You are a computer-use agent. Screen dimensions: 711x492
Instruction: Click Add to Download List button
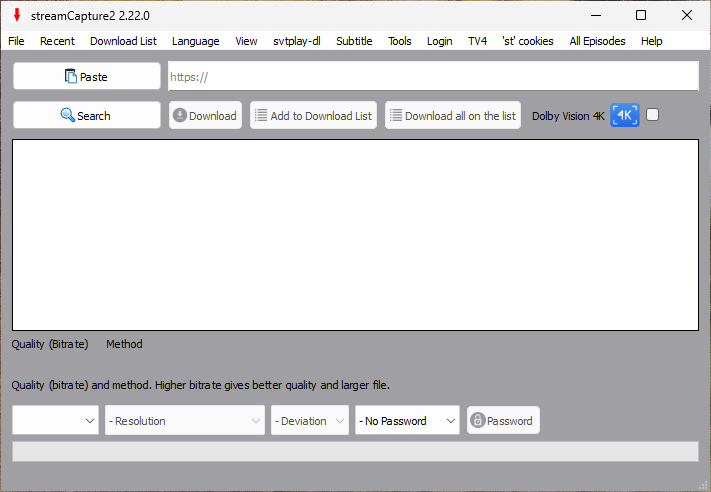click(x=313, y=115)
